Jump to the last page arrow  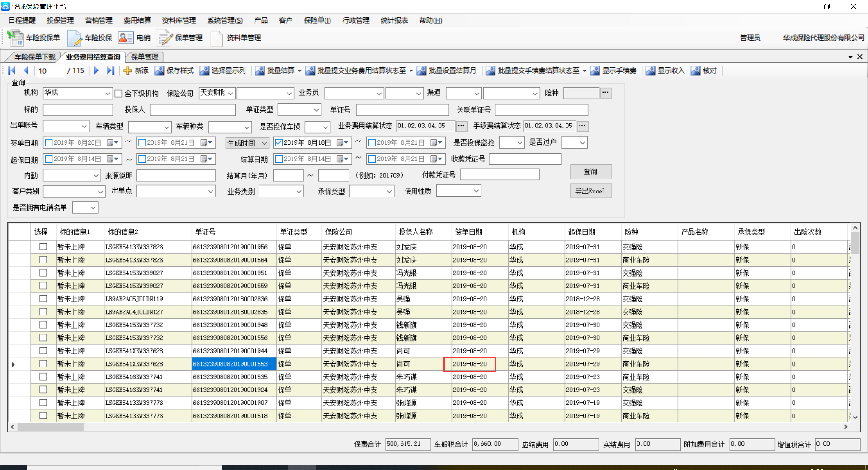110,70
